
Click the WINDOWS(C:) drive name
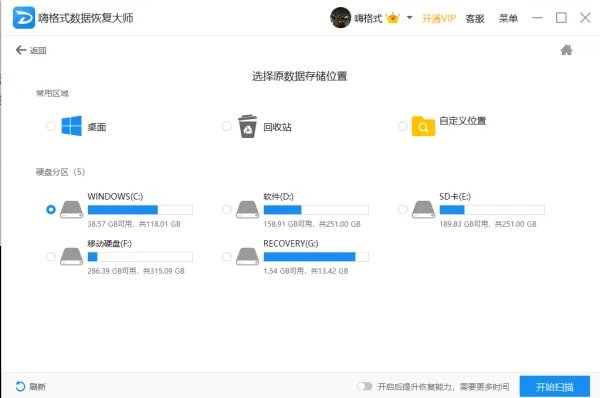[115, 196]
